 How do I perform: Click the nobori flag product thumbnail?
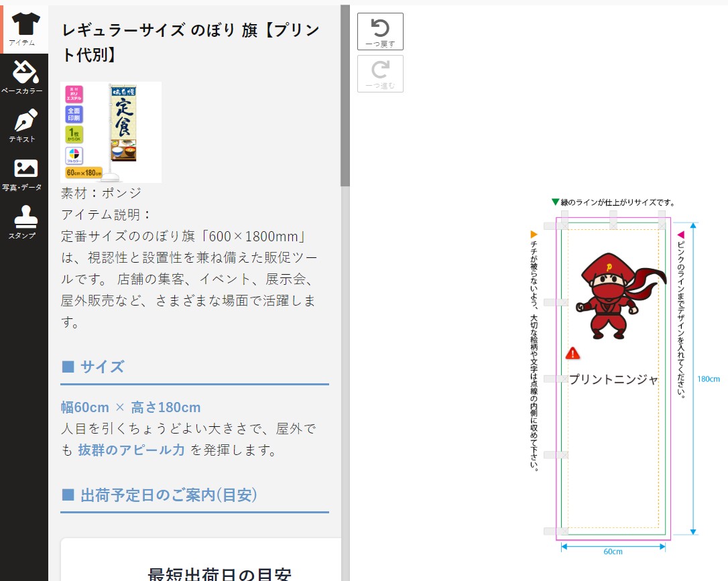pyautogui.click(x=111, y=132)
